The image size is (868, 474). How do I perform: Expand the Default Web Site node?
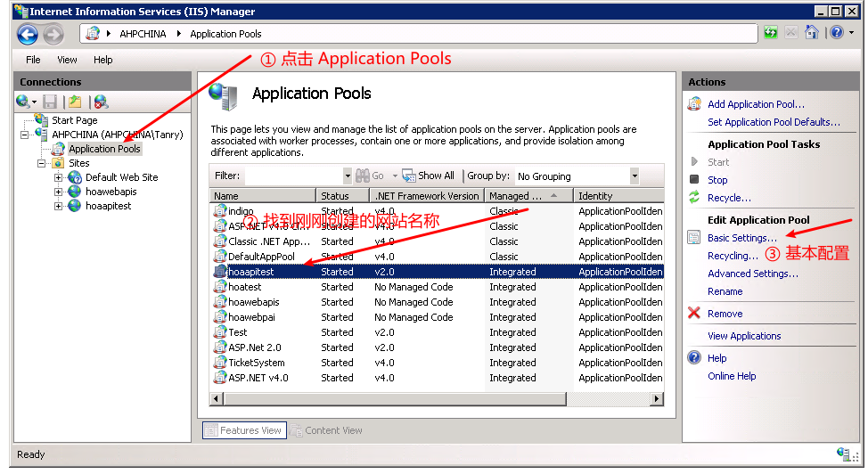(59, 177)
